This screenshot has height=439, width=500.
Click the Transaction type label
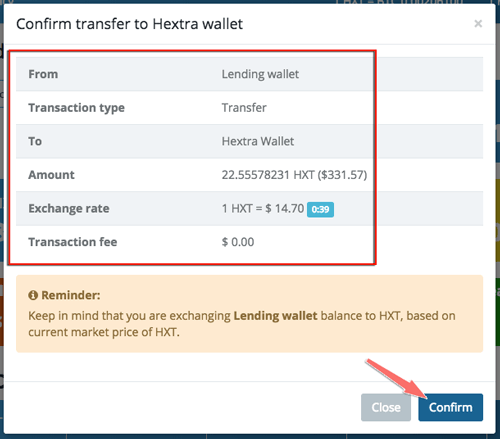pos(76,108)
